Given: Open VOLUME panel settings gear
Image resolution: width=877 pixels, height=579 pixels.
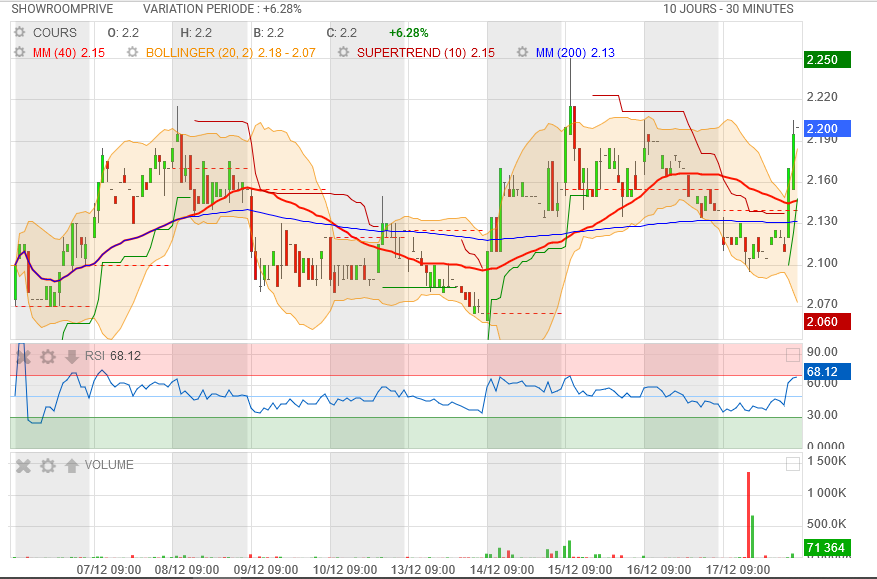Looking at the screenshot, I should pyautogui.click(x=48, y=465).
